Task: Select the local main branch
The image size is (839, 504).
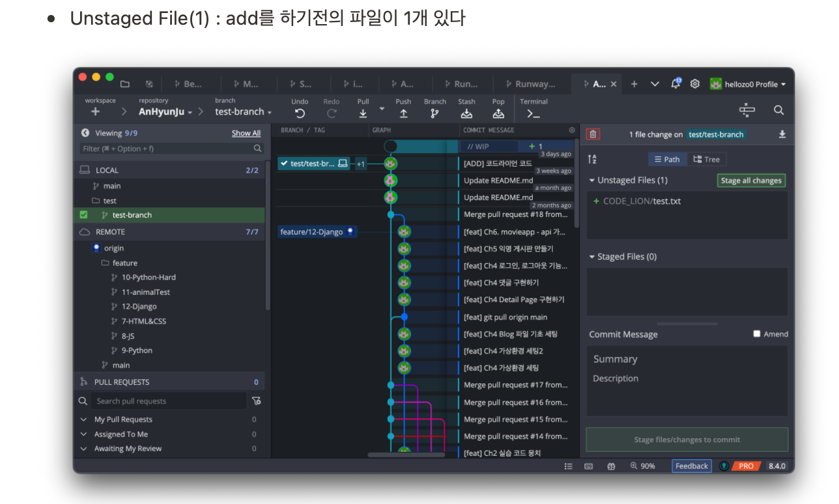Action: [111, 186]
